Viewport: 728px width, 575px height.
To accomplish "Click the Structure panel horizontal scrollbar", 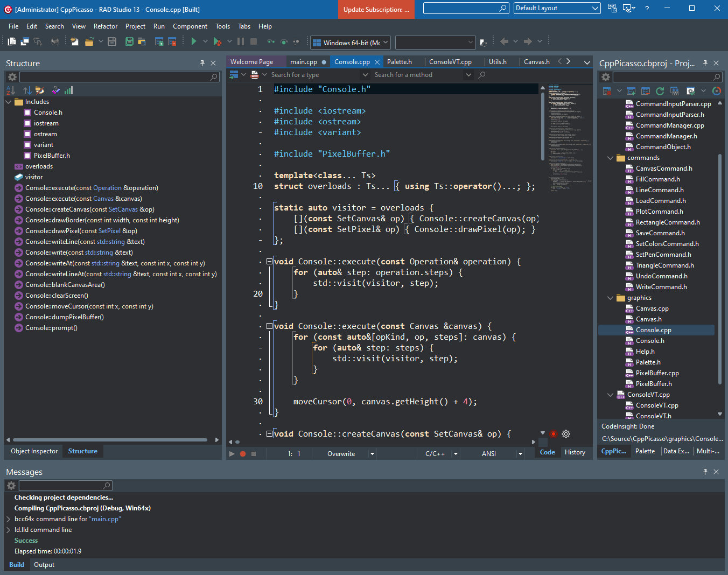I will 109,440.
